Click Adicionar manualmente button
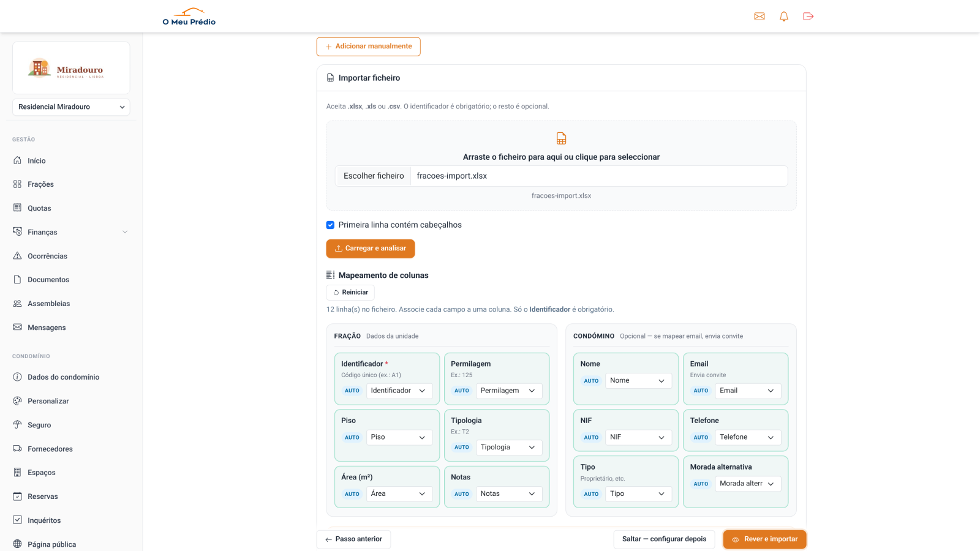 [368, 47]
